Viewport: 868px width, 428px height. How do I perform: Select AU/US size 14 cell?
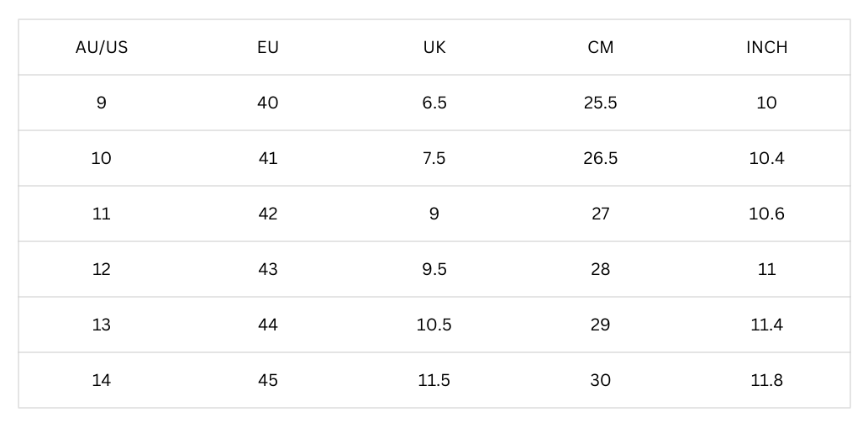pos(102,380)
